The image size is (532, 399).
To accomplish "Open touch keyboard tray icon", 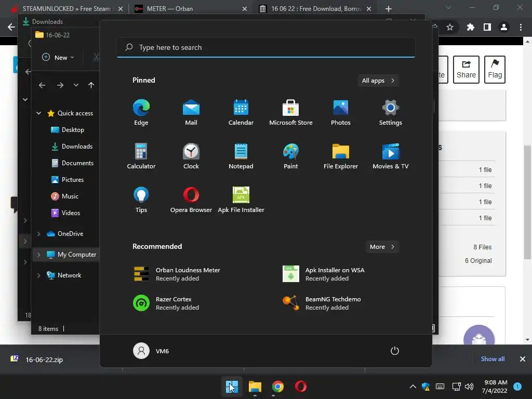I will (x=440, y=387).
